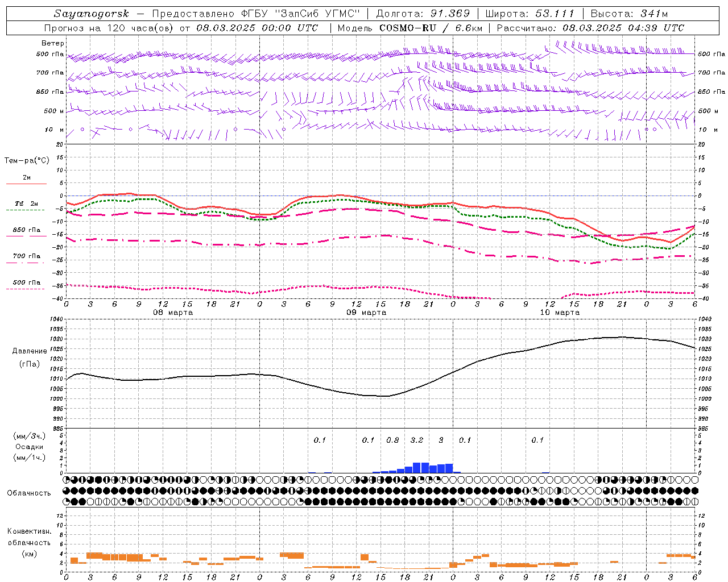Click the station name Sayanogorsk in header
The width and height of the screenshot is (728, 582).
click(91, 14)
